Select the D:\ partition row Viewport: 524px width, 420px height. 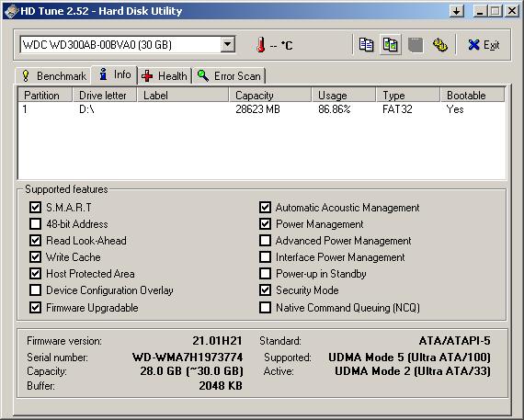tap(262, 109)
